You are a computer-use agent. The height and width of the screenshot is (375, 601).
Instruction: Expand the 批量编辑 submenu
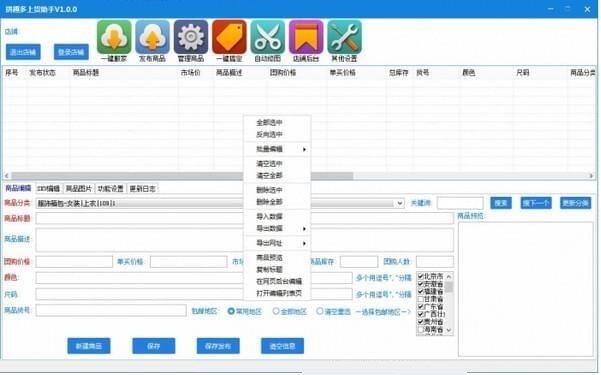277,149
